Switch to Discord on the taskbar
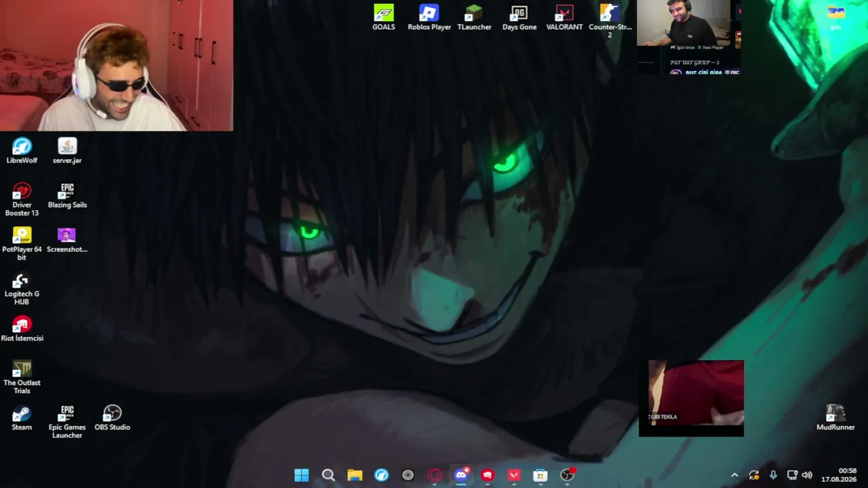Viewport: 868px width, 488px height. click(461, 475)
